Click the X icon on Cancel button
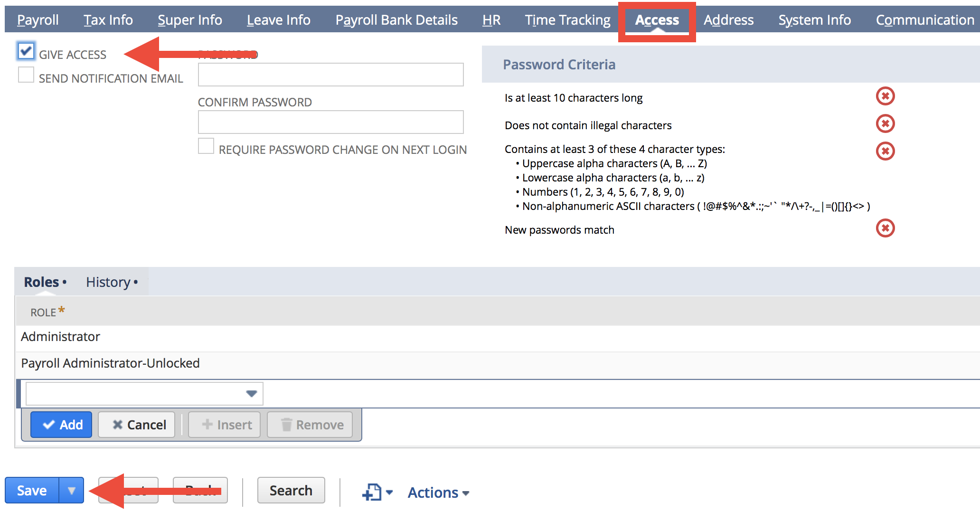Image resolution: width=980 pixels, height=512 pixels. [x=117, y=425]
